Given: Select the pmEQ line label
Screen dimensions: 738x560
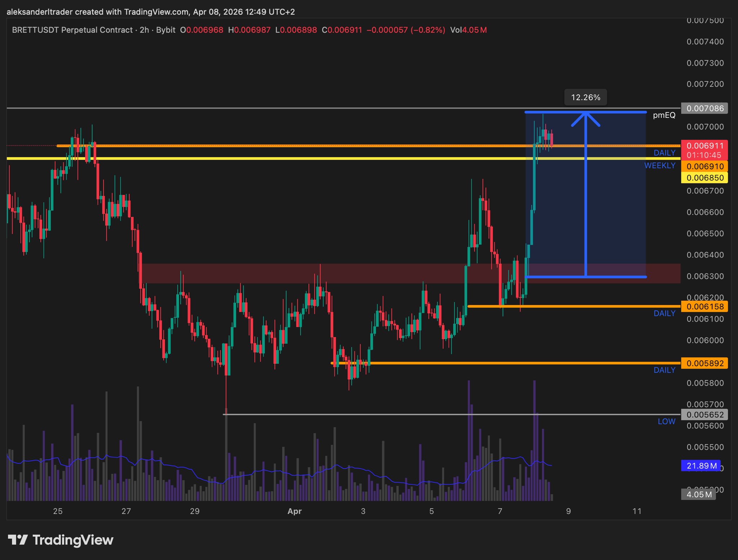Looking at the screenshot, I should click(x=664, y=115).
